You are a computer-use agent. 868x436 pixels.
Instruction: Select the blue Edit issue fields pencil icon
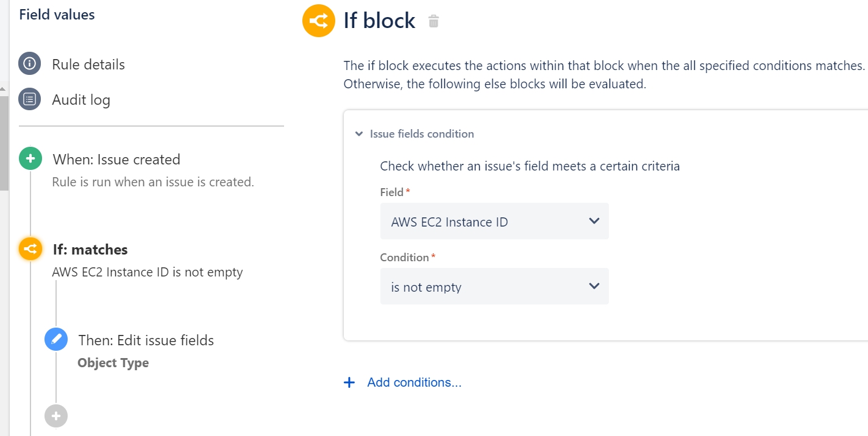coord(56,339)
